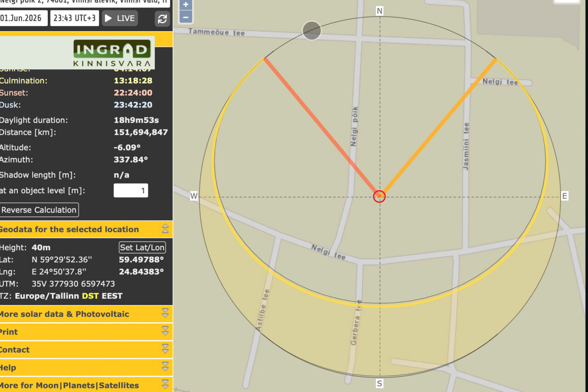Screen dimensions: 588x392
Task: Click the object level height input
Action: (131, 190)
